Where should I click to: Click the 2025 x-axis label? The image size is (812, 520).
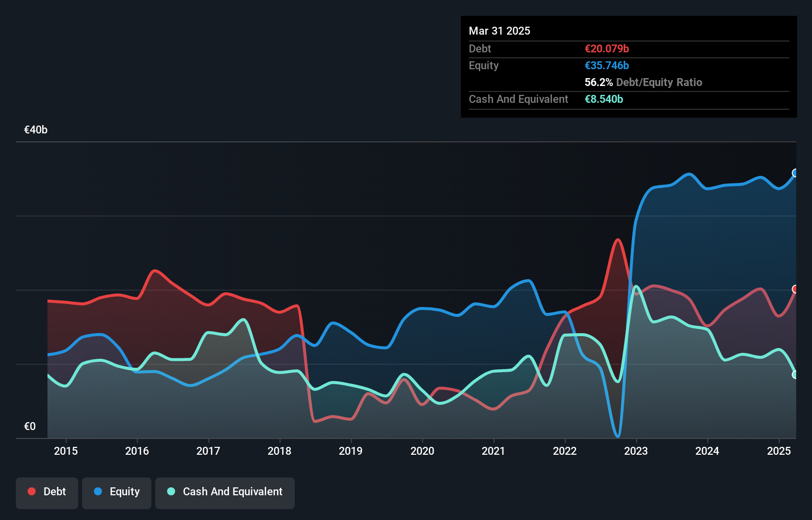[779, 451]
